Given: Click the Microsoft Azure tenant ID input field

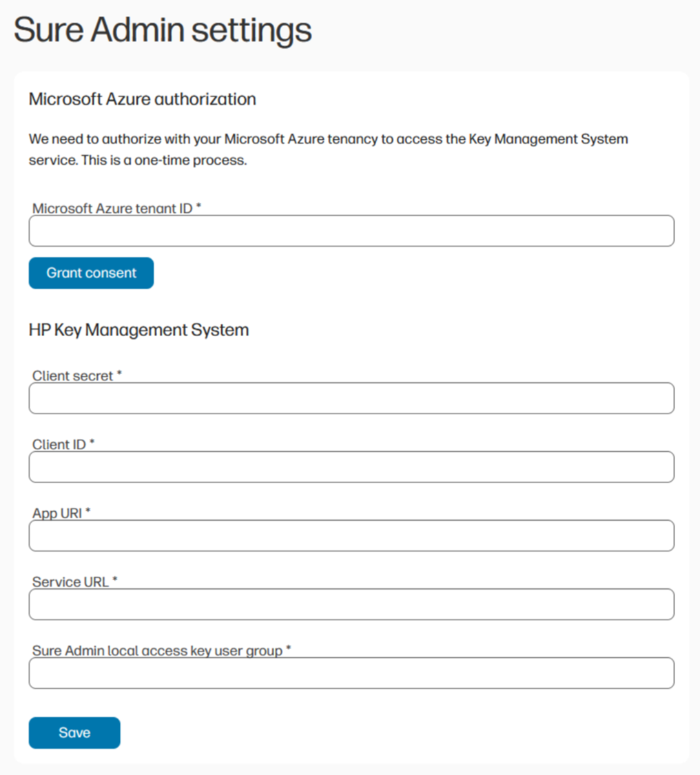Looking at the screenshot, I should click(351, 231).
